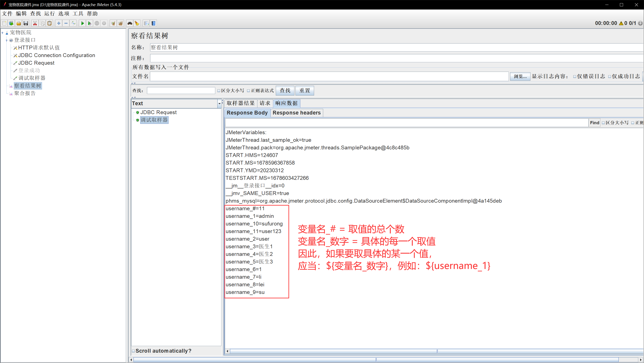Collapse the 宠物医院 test plan root
The image size is (644, 363).
(3, 33)
